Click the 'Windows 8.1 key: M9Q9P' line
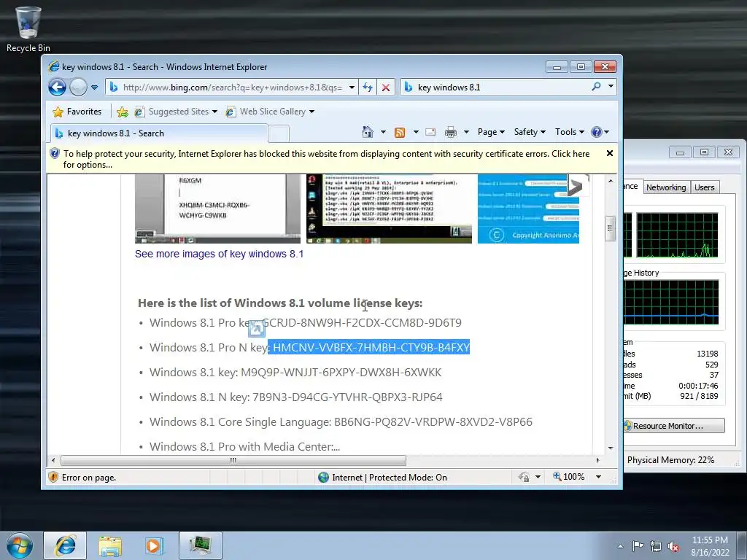Screen dimensions: 747x560 click(295, 372)
